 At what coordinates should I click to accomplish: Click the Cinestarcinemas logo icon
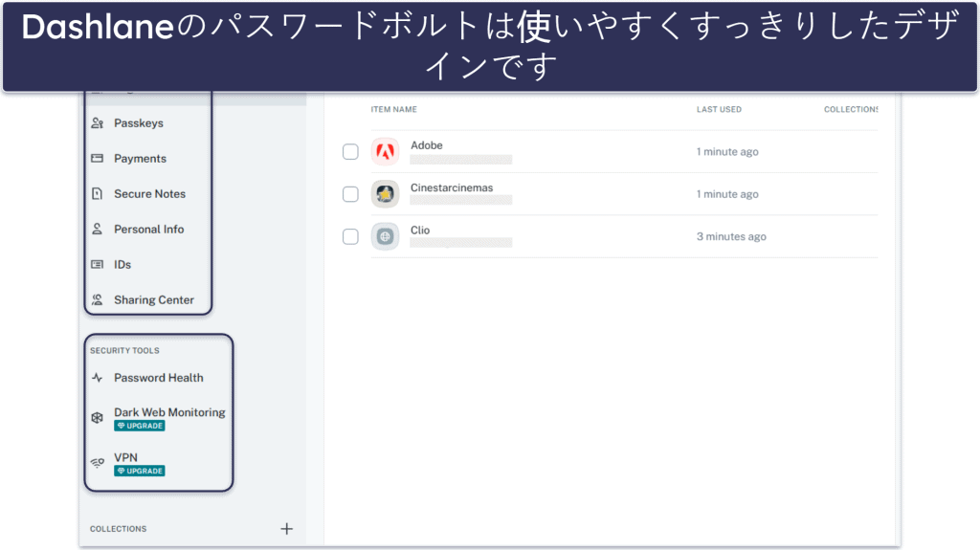385,194
